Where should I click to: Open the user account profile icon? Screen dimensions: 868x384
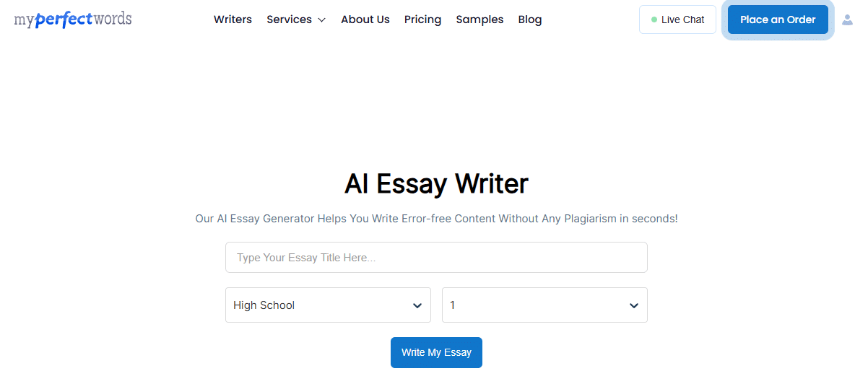tap(848, 20)
